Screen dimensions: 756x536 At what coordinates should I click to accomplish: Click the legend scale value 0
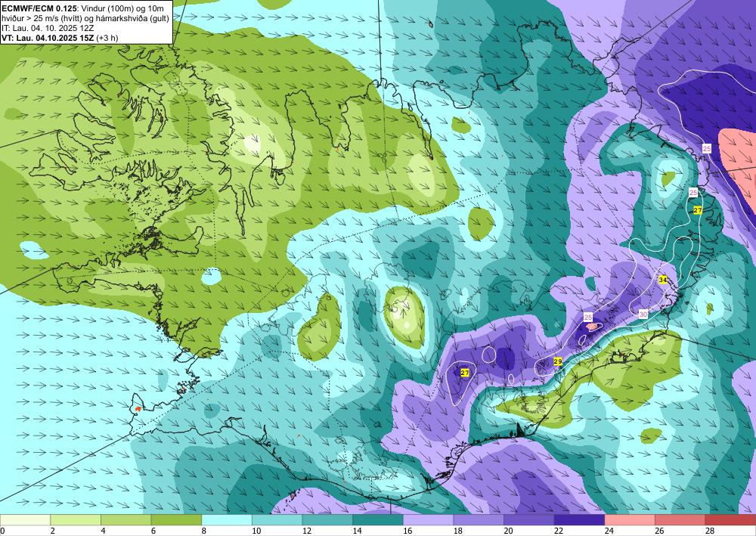(x=2, y=531)
